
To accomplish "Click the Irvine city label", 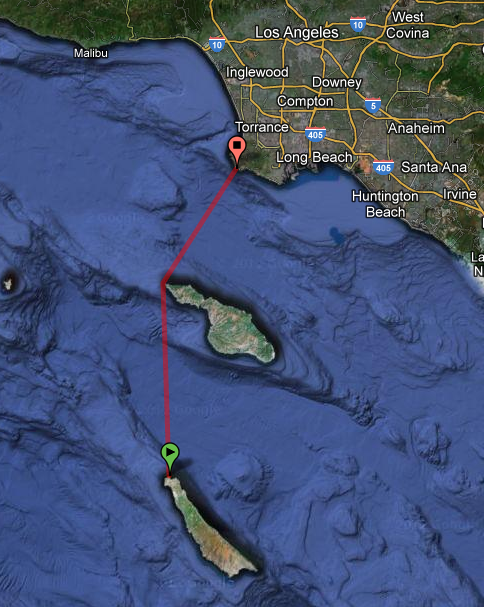I will click(x=460, y=194).
